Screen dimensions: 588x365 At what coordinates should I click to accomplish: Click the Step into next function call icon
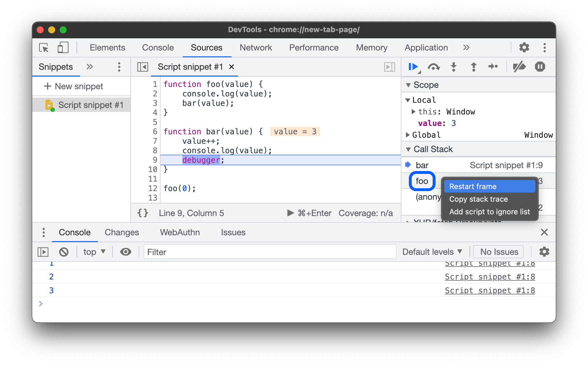click(454, 67)
